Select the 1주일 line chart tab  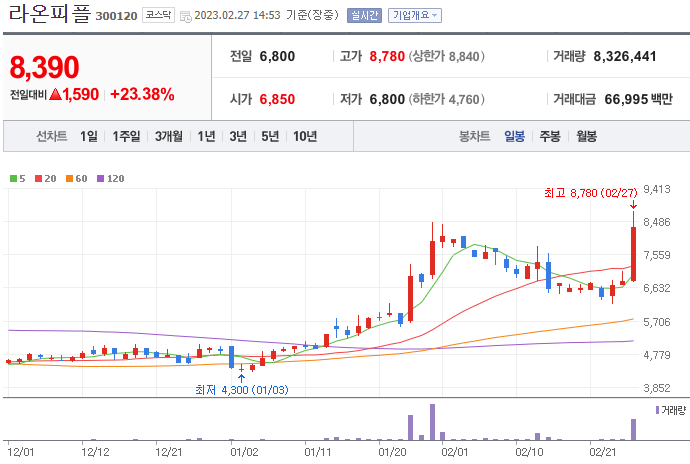click(126, 136)
